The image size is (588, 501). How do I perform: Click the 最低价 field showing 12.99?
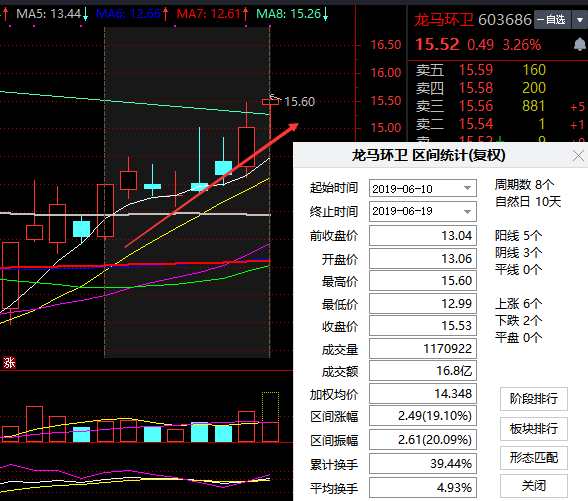[x=423, y=303]
